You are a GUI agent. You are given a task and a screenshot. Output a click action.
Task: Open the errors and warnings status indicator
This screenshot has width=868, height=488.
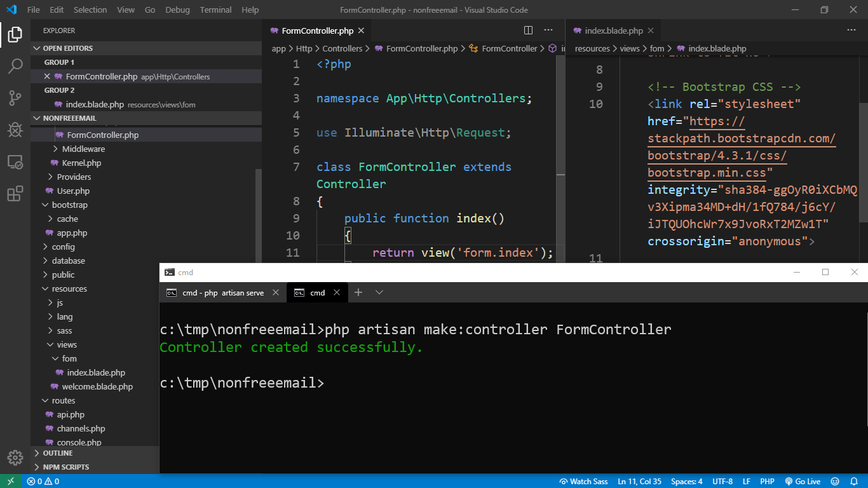click(x=43, y=482)
